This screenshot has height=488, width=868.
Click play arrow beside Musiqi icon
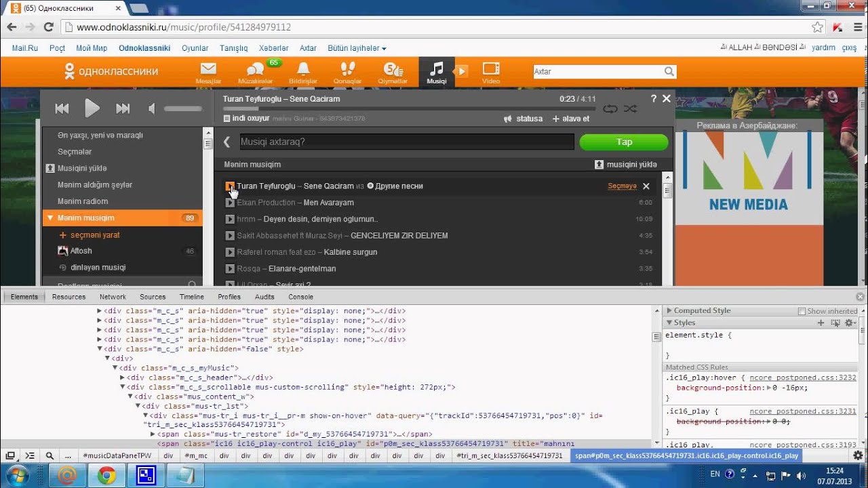(461, 71)
